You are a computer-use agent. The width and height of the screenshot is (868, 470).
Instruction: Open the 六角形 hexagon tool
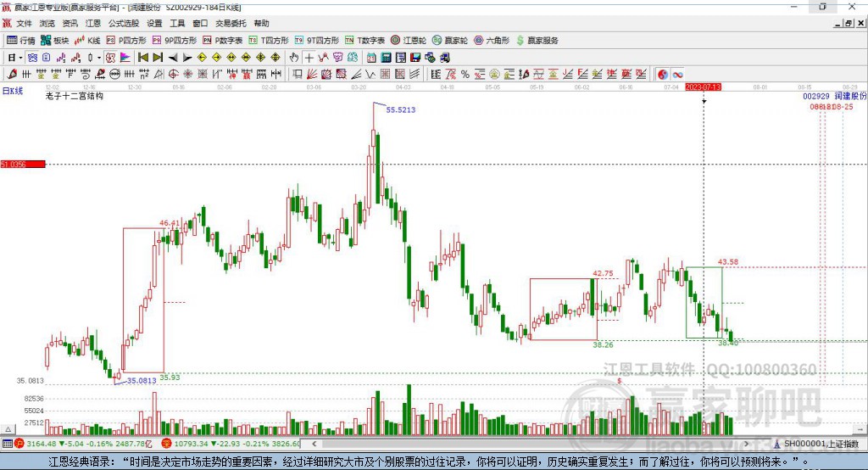coord(492,41)
